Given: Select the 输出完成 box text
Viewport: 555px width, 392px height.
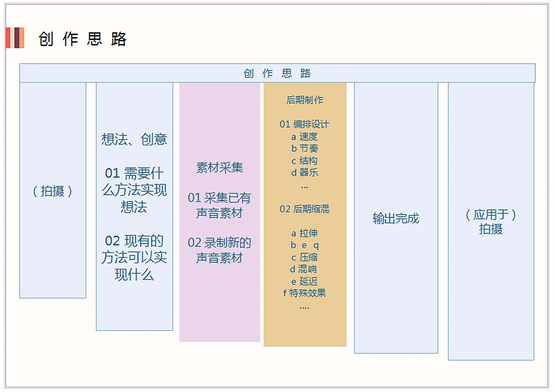Looking at the screenshot, I should click(396, 218).
